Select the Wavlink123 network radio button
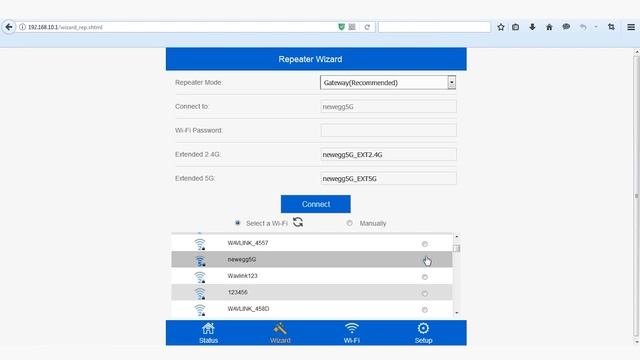Viewport: 640px width, 360px height. click(x=424, y=277)
